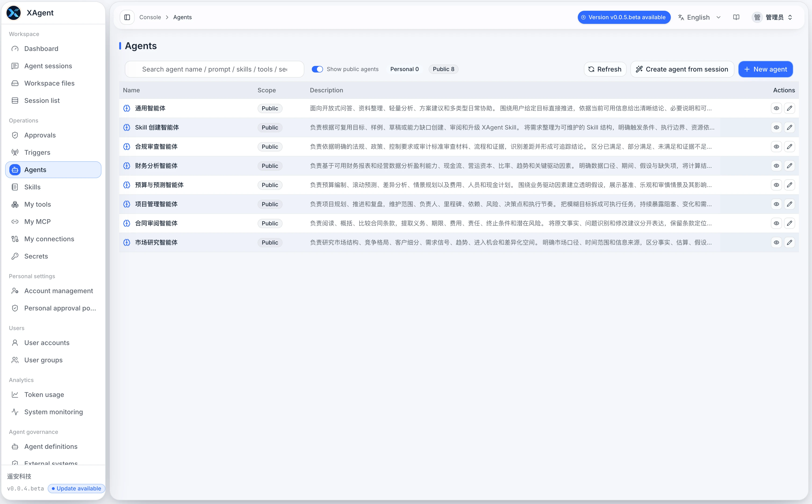Edit 项目管理智能体 with the pencil icon
Screen dimensions: 812x504
pos(789,204)
